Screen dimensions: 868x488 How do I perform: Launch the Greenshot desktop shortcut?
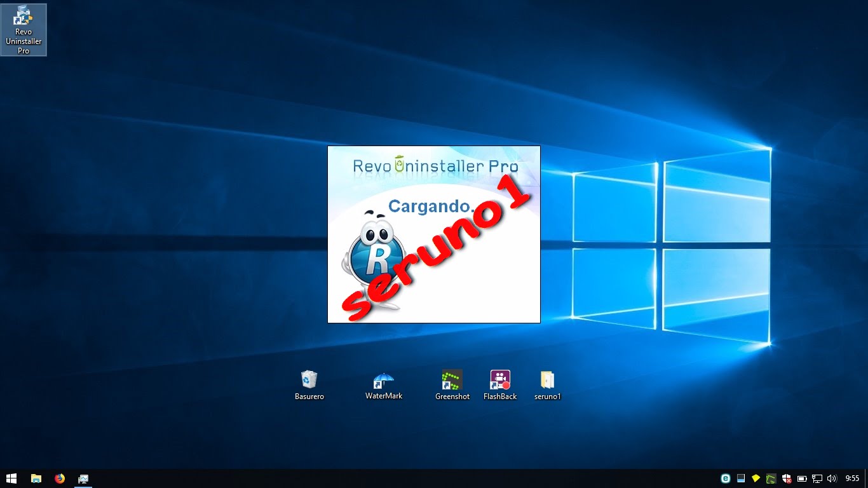click(x=452, y=385)
